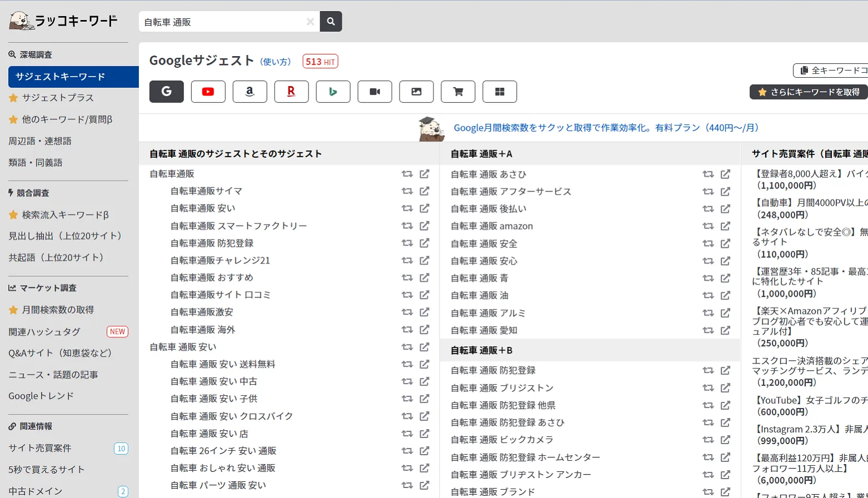
Task: Open サジェストキーワード in sidebar
Action: tap(73, 77)
